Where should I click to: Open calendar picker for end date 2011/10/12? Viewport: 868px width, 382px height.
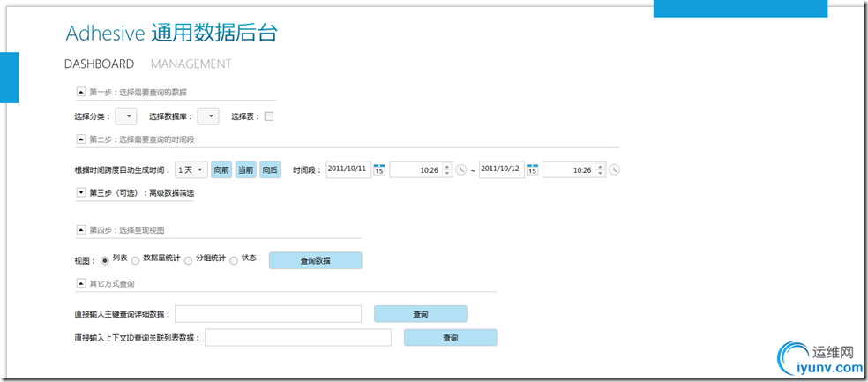tap(532, 169)
